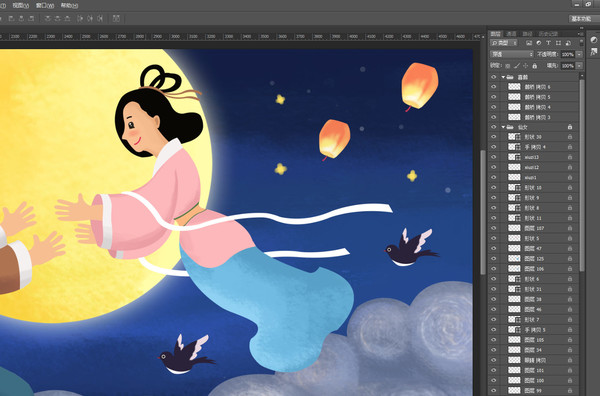The width and height of the screenshot is (600, 396).
Task: Collapse the 喜鹊 layer group
Action: click(503, 77)
